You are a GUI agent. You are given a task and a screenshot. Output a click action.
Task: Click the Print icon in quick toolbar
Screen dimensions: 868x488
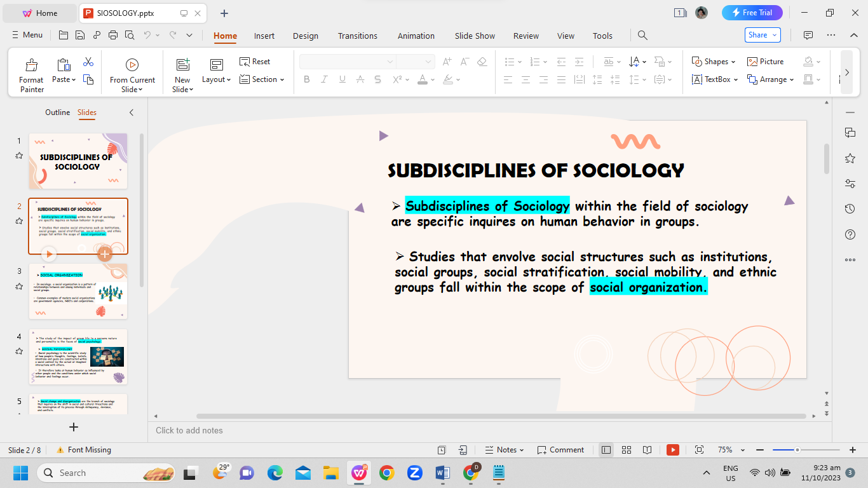113,35
